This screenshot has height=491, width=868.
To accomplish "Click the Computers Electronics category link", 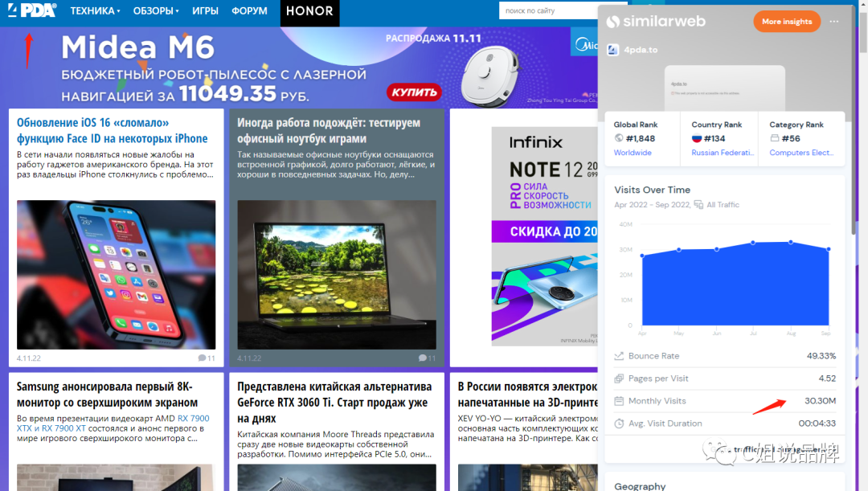I will (x=801, y=153).
